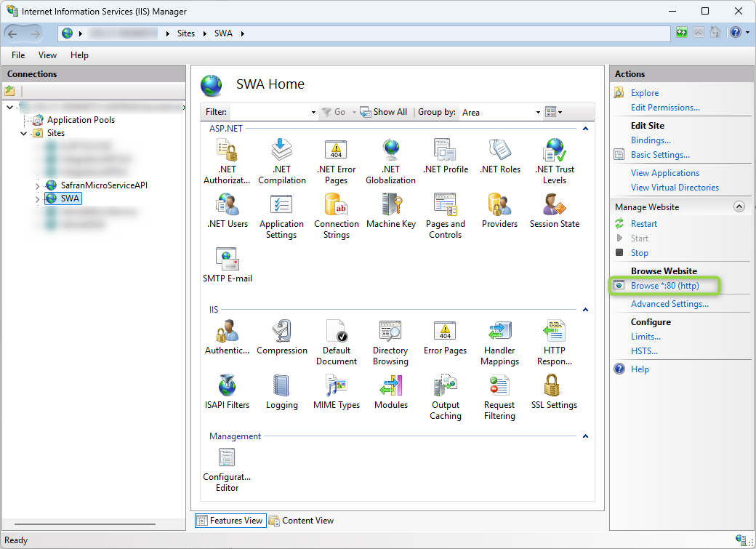Screen dimensions: 756x549
Task: Open Output Caching feature
Action: click(x=446, y=397)
